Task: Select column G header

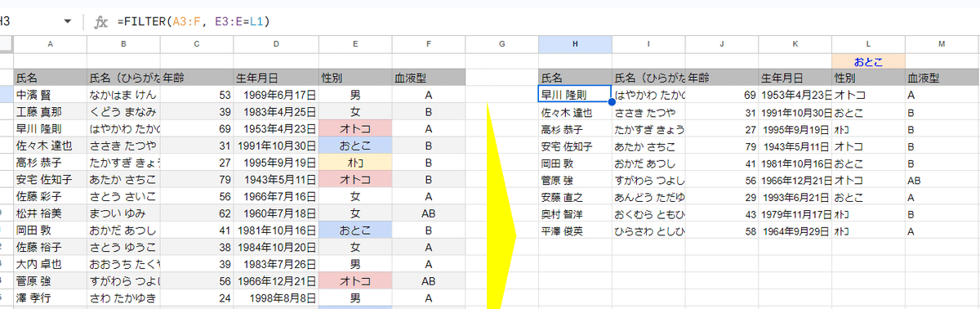Action: click(501, 43)
